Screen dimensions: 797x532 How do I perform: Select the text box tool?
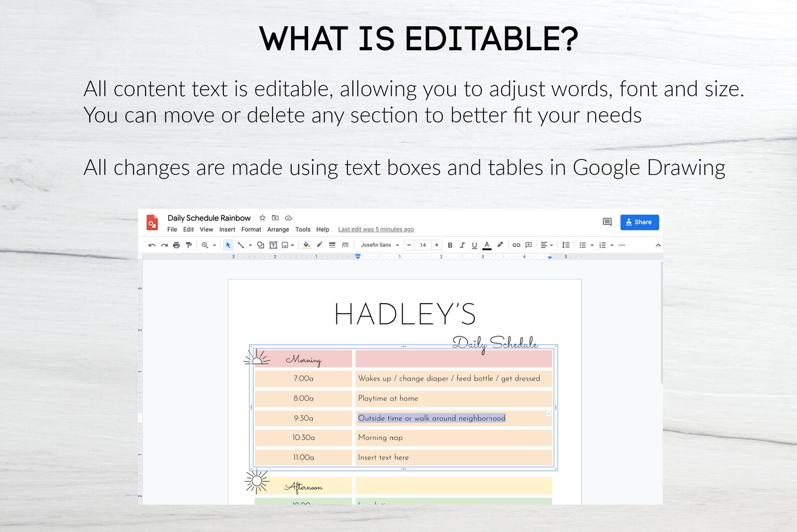pos(273,245)
